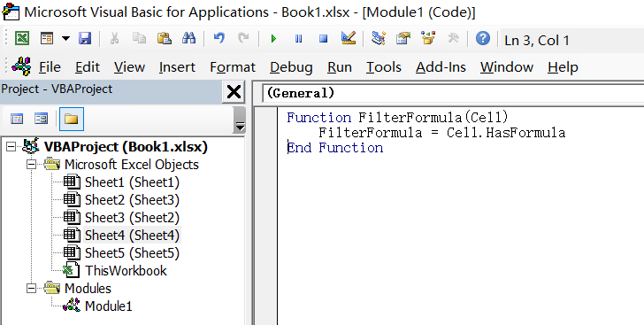Open the Object Browser icon

[428, 39]
